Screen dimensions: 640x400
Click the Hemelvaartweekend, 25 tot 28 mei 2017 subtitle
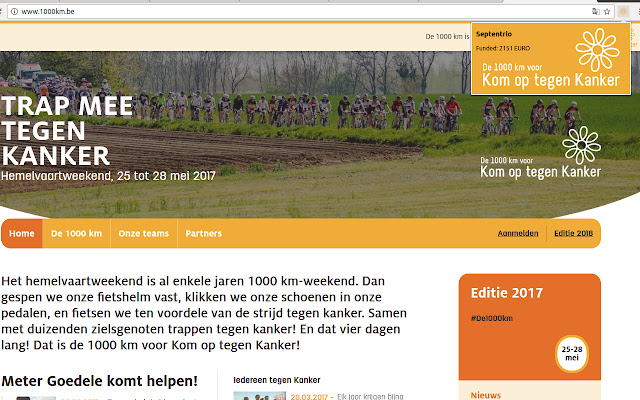click(x=108, y=176)
